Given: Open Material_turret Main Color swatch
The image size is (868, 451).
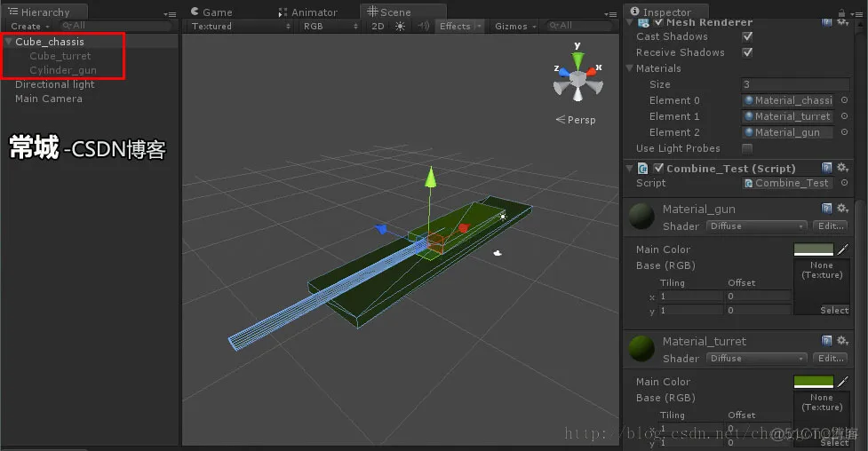Looking at the screenshot, I should [813, 382].
